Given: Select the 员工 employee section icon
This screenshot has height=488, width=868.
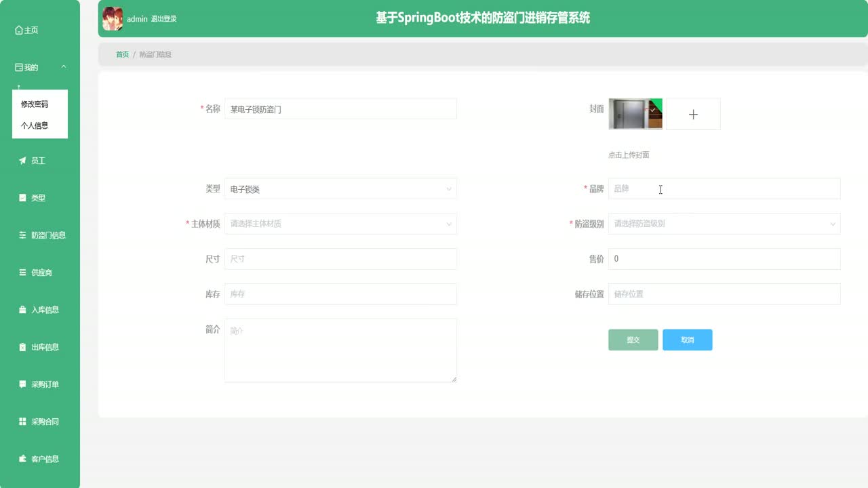Looking at the screenshot, I should (22, 160).
